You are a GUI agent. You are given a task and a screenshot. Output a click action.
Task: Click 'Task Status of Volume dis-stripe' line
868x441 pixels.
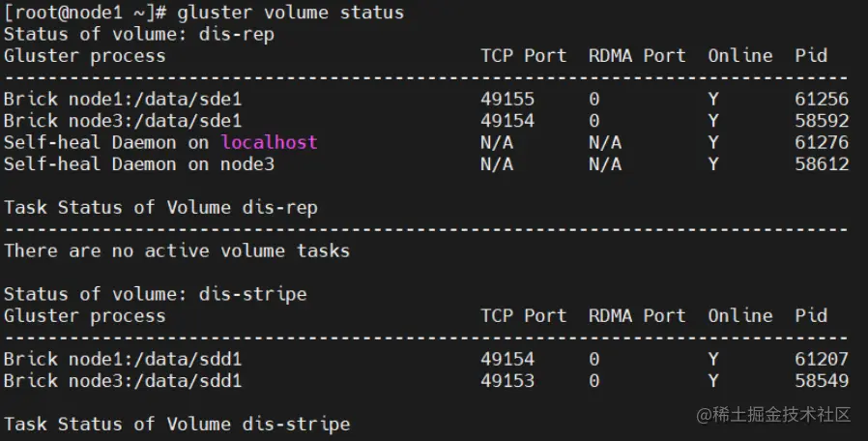tap(177, 425)
